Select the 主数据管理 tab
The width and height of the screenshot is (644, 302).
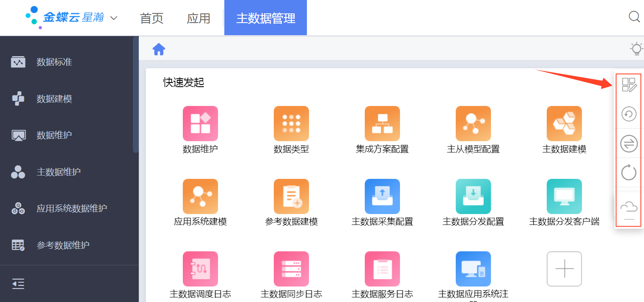click(266, 18)
